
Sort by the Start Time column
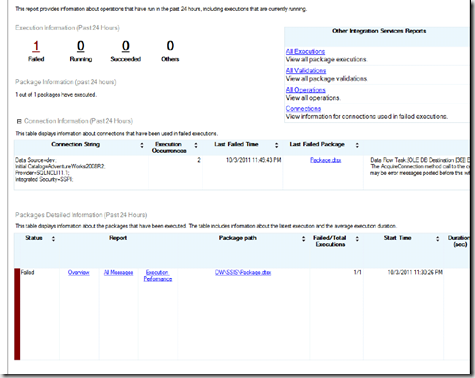tap(437, 239)
